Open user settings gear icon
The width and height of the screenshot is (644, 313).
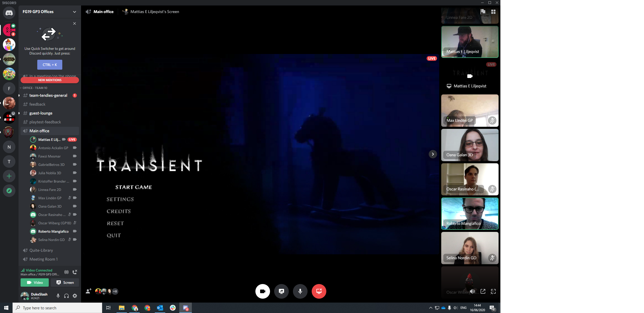coord(75,296)
